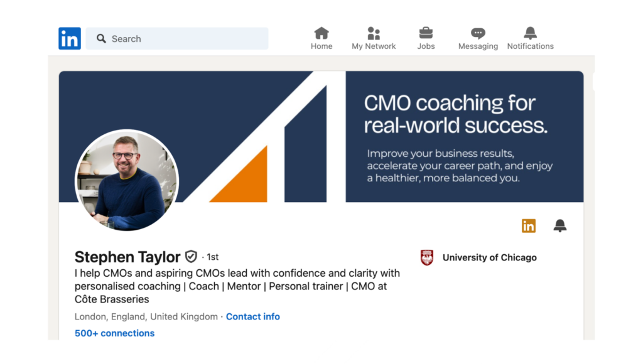This screenshot has width=643, height=364.
Task: Click the Stephen Taylor profile name heading
Action: click(x=127, y=257)
